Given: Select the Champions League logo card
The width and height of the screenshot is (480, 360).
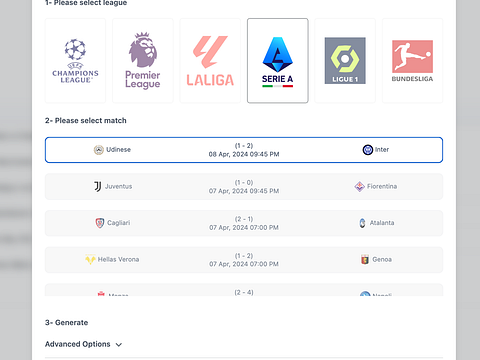Looking at the screenshot, I should point(75,61).
